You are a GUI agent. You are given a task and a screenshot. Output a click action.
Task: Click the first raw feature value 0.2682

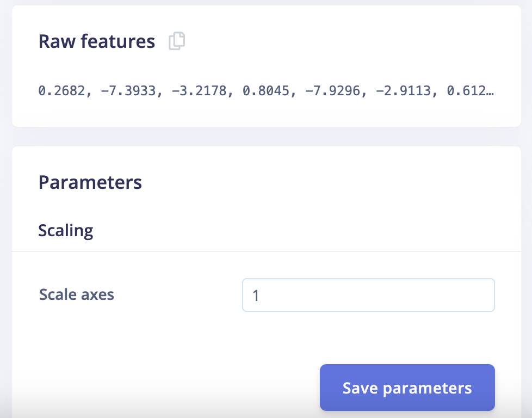(x=62, y=91)
